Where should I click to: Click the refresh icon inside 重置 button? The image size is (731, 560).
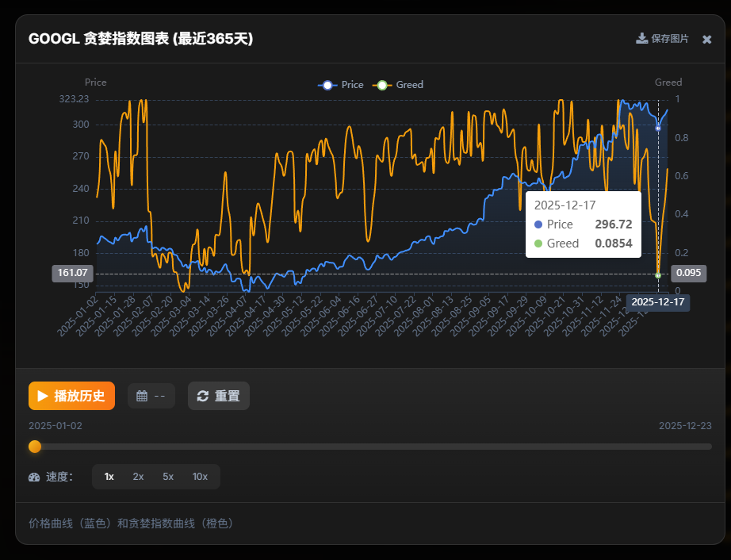[202, 396]
